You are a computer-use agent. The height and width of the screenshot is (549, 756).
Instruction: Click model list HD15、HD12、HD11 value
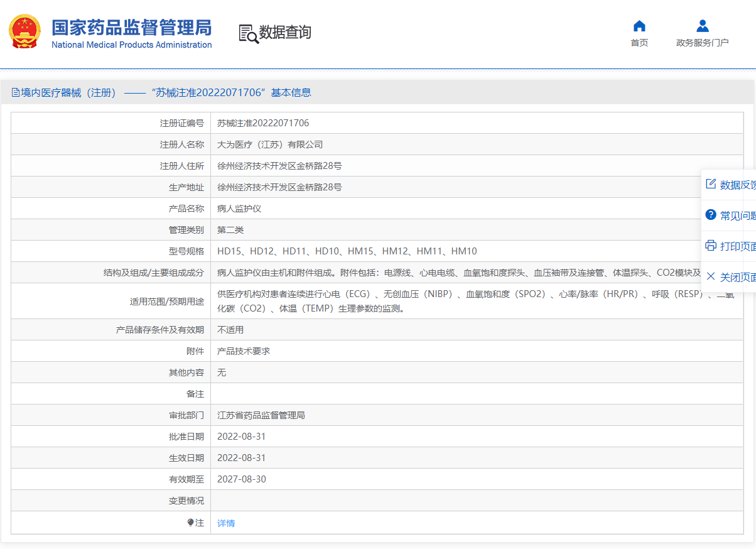click(x=347, y=251)
